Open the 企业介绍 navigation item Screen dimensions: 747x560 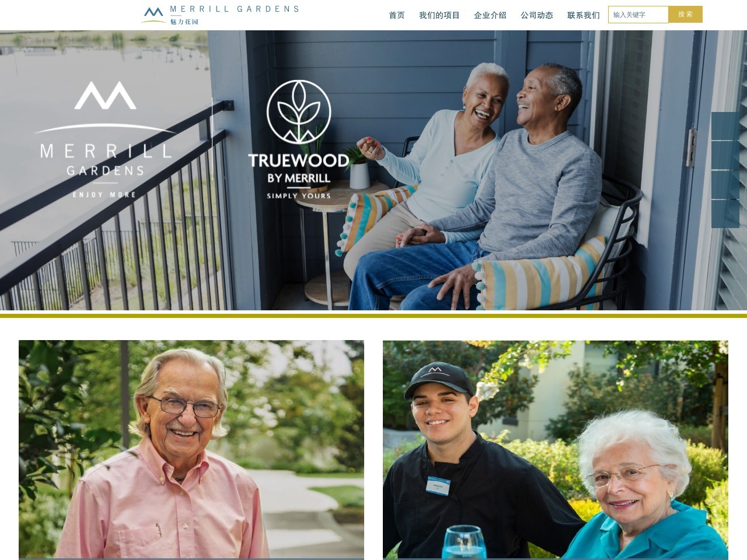point(490,15)
